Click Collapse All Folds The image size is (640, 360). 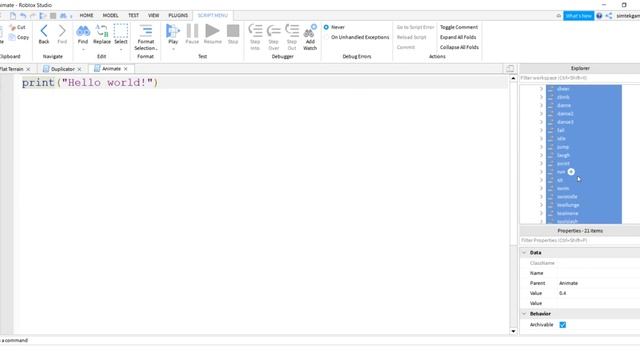[459, 47]
